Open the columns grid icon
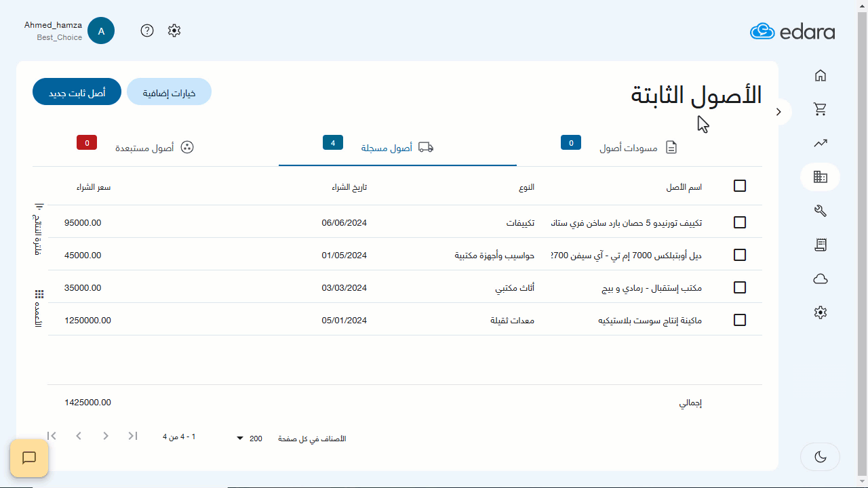 (x=39, y=294)
